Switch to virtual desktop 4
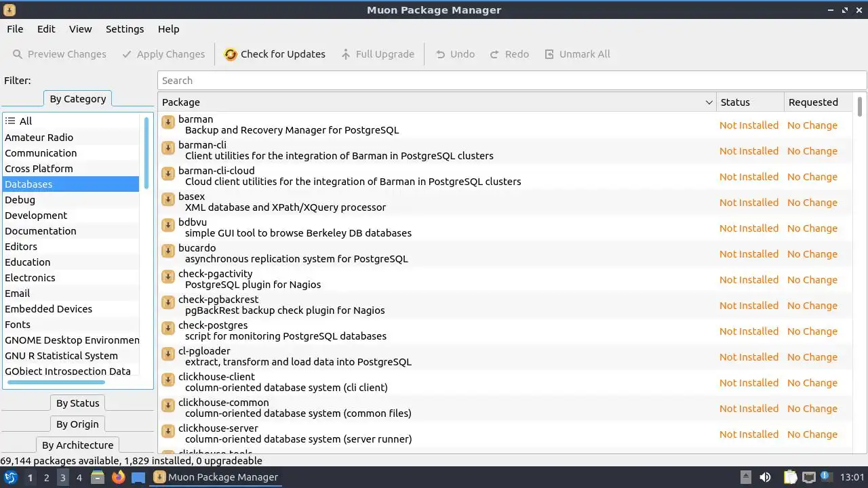The width and height of the screenshot is (868, 488). pyautogui.click(x=79, y=477)
